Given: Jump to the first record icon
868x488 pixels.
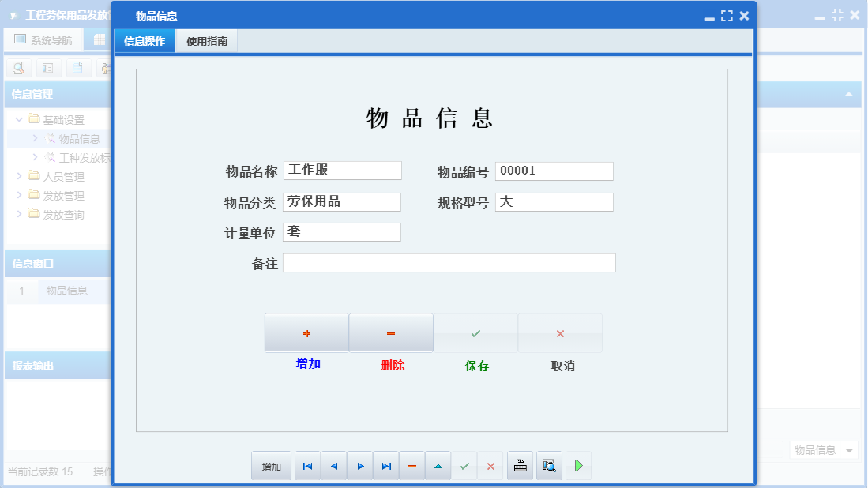Looking at the screenshot, I should pos(307,466).
